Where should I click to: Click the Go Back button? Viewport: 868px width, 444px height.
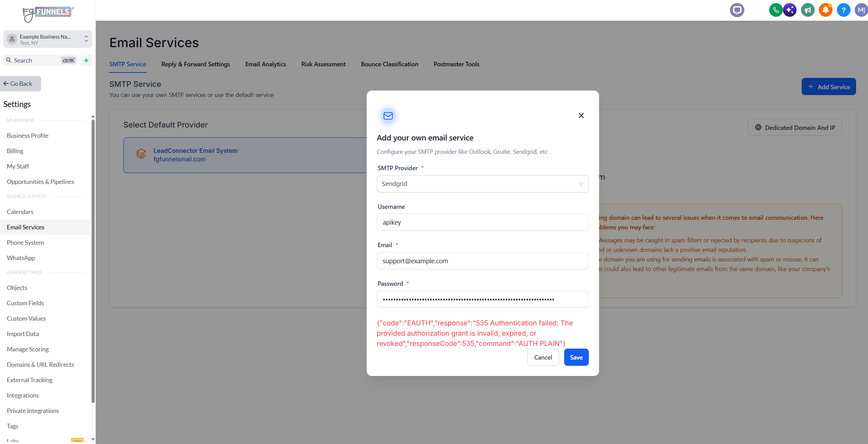(x=21, y=84)
